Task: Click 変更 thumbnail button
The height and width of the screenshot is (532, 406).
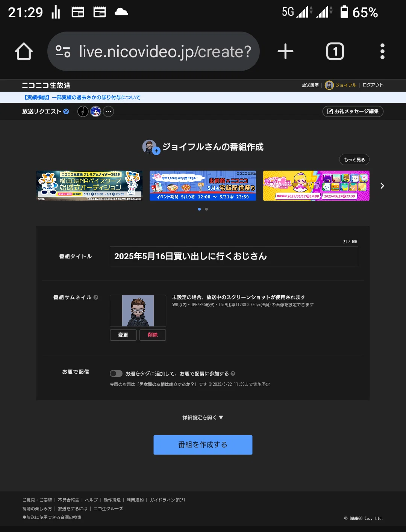Action: (123, 335)
